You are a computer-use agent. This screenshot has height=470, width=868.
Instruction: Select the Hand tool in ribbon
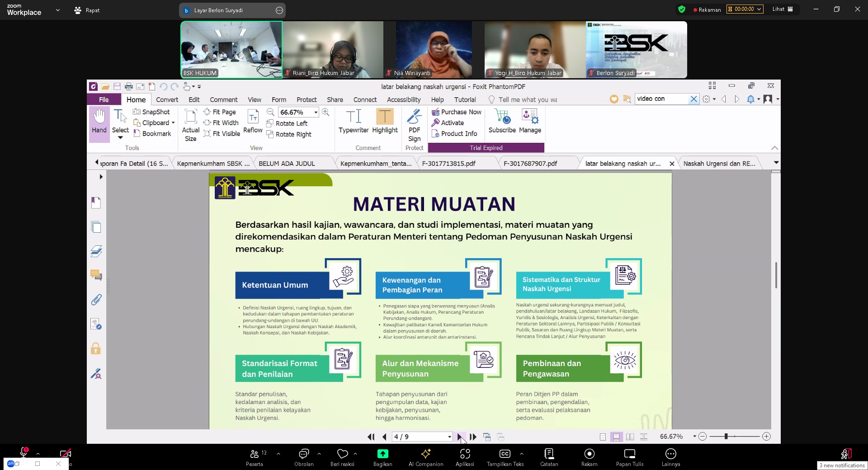coord(99,122)
